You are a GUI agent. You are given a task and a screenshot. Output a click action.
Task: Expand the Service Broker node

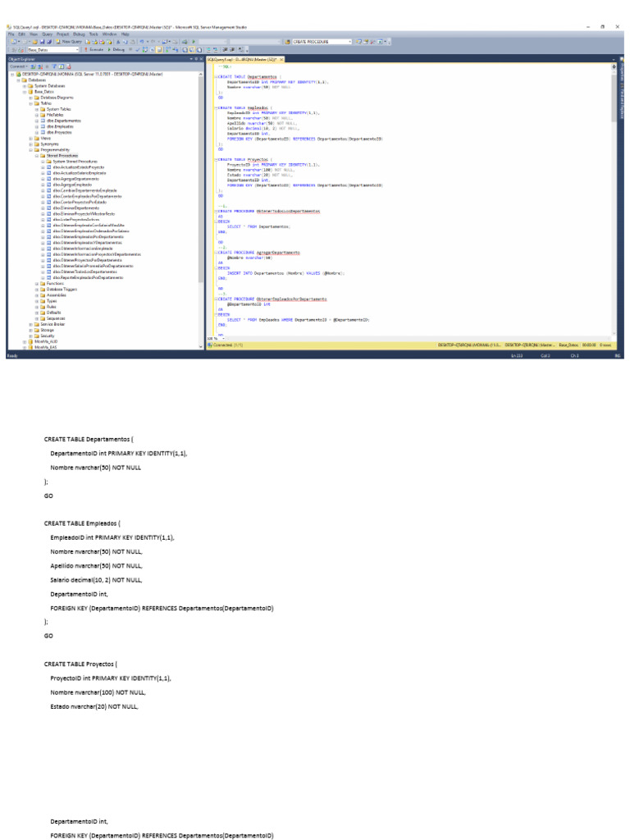(x=30, y=324)
